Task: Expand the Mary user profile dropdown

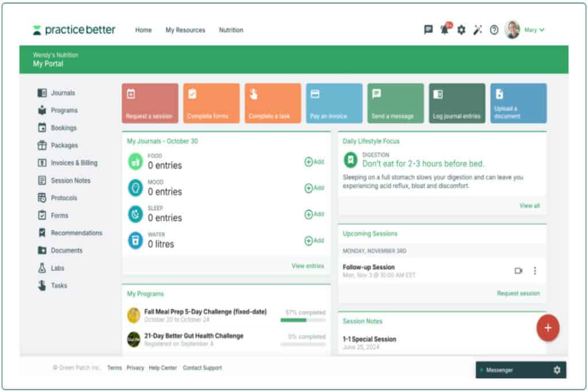Action: 534,30
